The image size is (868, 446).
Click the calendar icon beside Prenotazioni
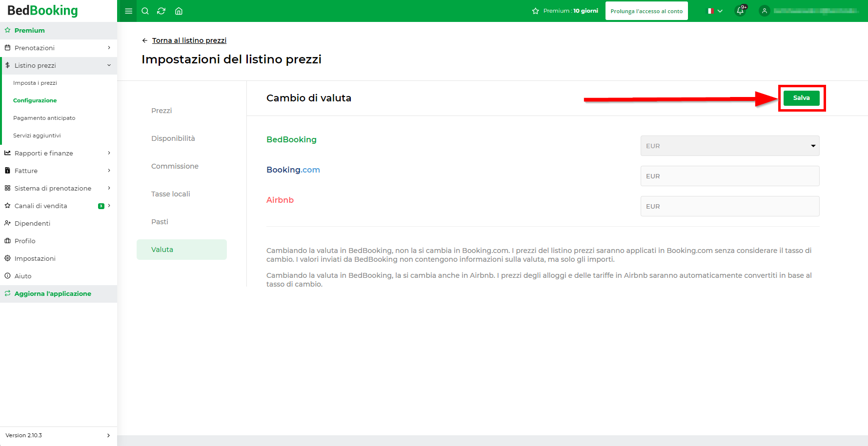pyautogui.click(x=7, y=48)
